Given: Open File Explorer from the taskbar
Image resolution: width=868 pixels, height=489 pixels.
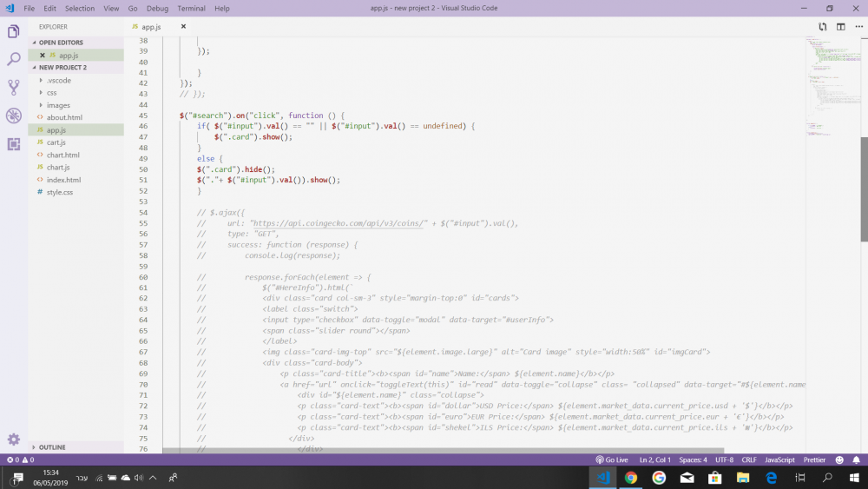Looking at the screenshot, I should 743,478.
